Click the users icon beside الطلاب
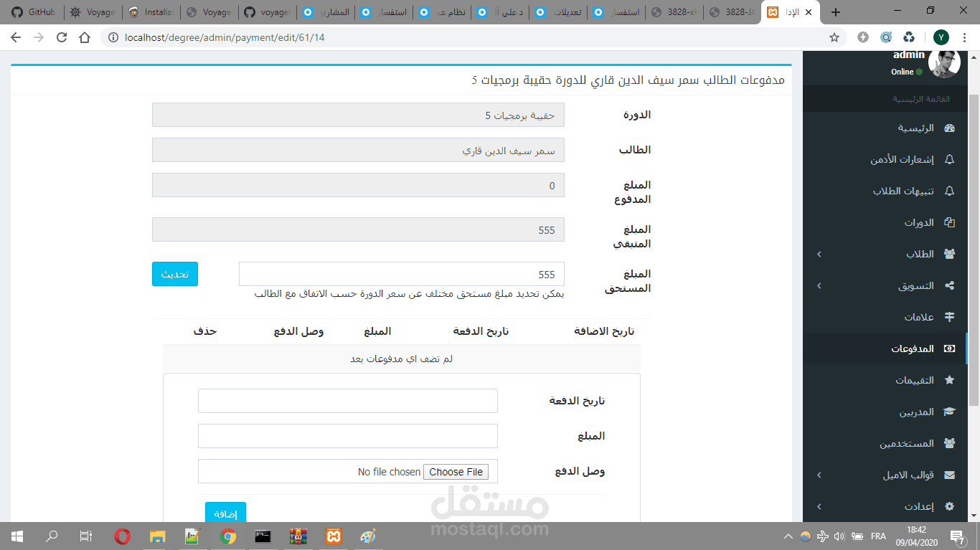980x550 pixels. [949, 255]
